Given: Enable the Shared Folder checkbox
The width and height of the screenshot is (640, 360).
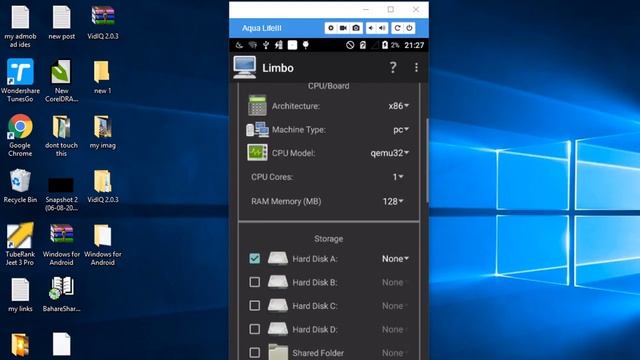Looking at the screenshot, I should coord(254,352).
